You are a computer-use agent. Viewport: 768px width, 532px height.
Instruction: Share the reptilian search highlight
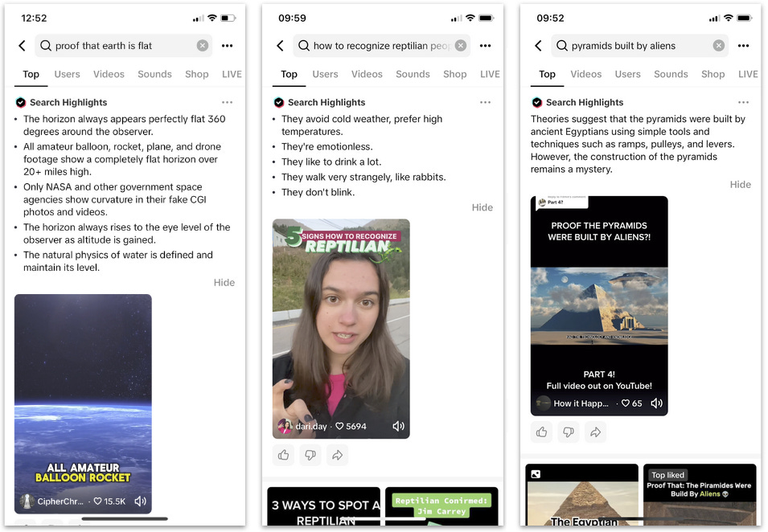pyautogui.click(x=338, y=455)
